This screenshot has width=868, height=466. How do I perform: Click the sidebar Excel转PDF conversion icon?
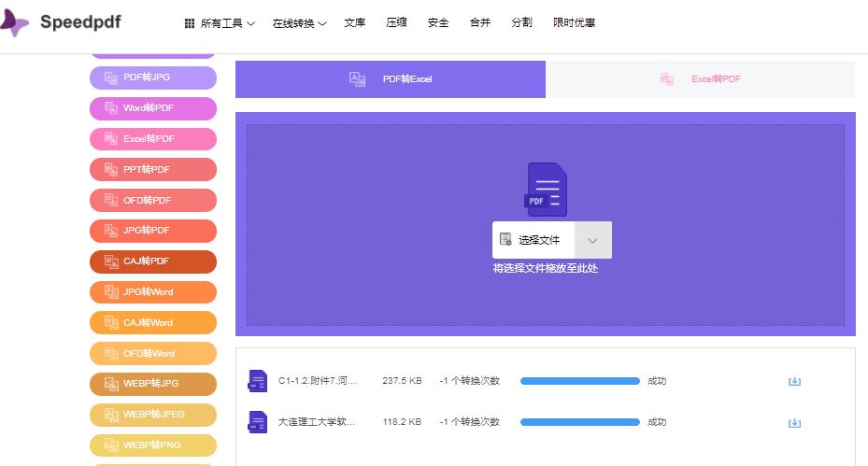(x=111, y=139)
